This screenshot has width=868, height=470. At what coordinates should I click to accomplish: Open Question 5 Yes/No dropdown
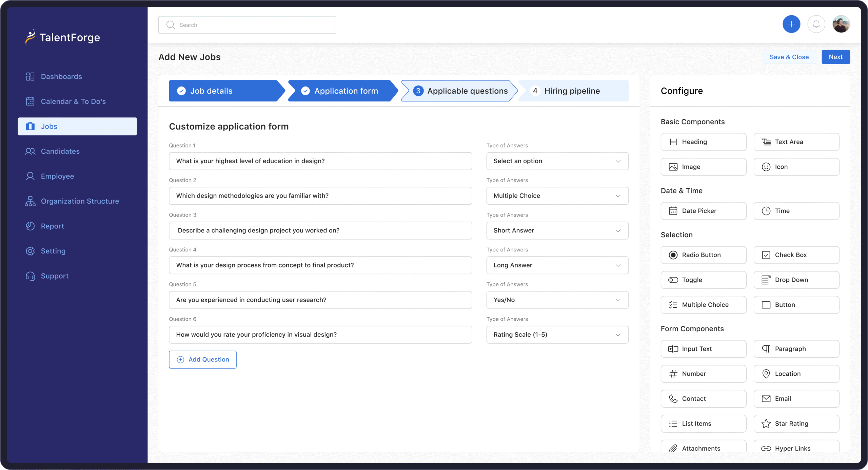coord(557,300)
